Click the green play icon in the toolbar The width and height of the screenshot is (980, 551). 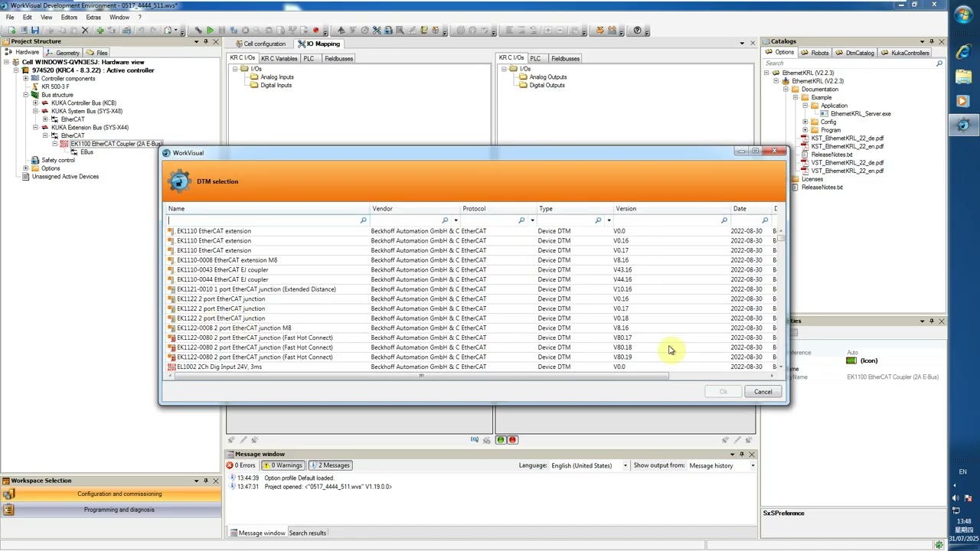tap(211, 31)
